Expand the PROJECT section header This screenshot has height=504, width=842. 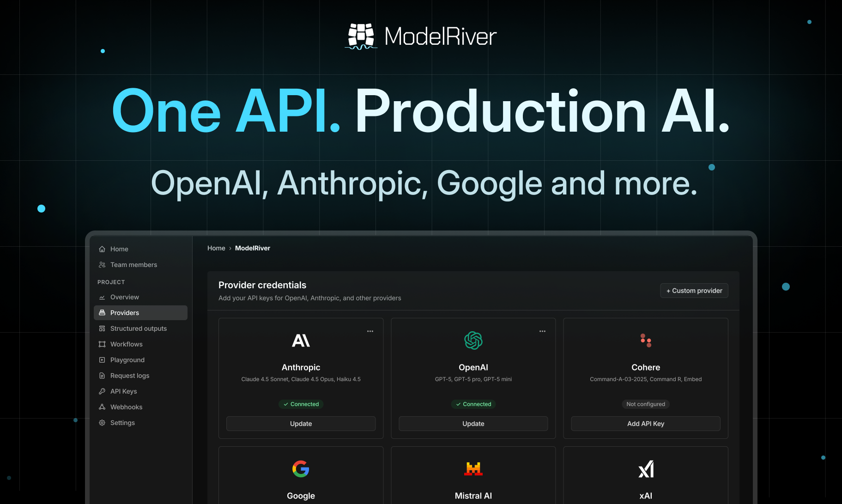click(x=111, y=282)
